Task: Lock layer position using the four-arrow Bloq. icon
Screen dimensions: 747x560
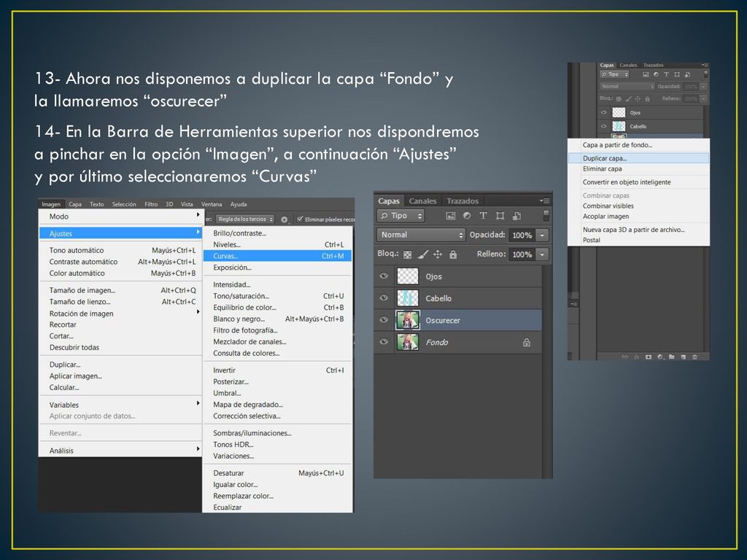Action: pos(438,254)
